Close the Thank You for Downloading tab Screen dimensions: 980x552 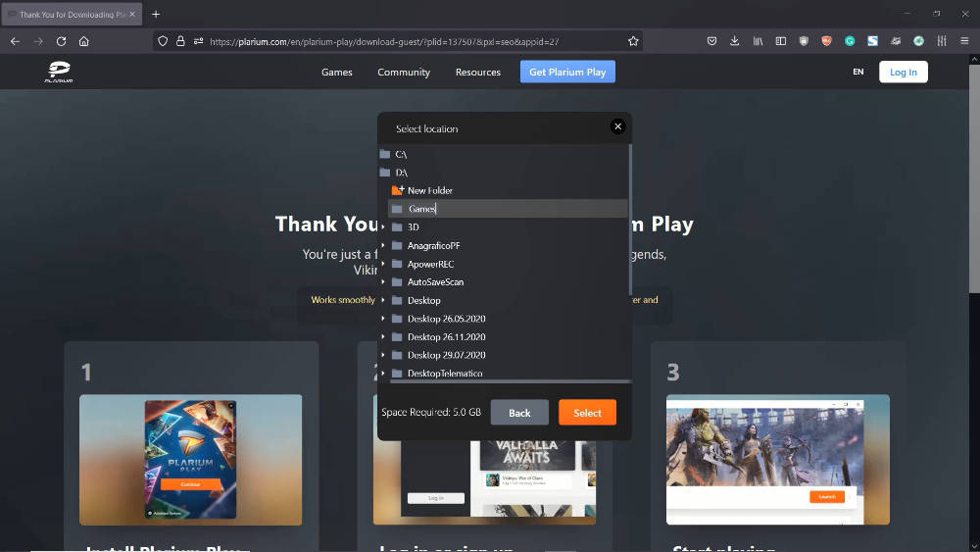(x=132, y=14)
